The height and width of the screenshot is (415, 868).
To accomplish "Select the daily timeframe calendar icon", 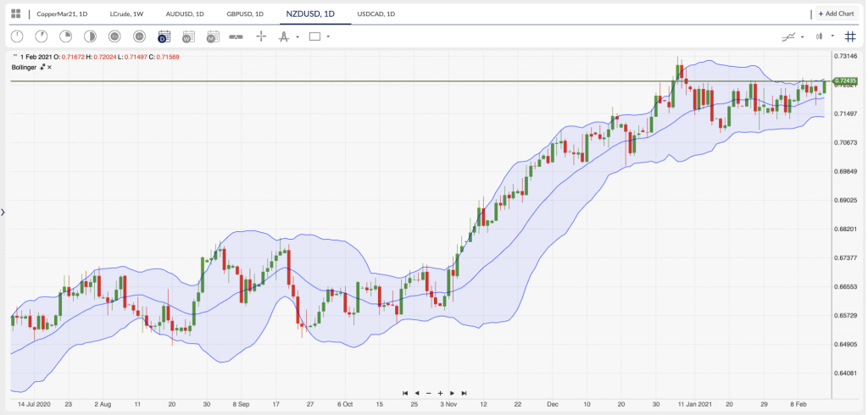I will pos(164,36).
